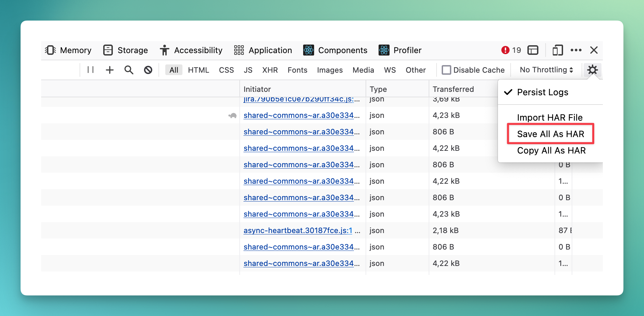Click the Transferred column header
The image size is (644, 316).
point(453,89)
